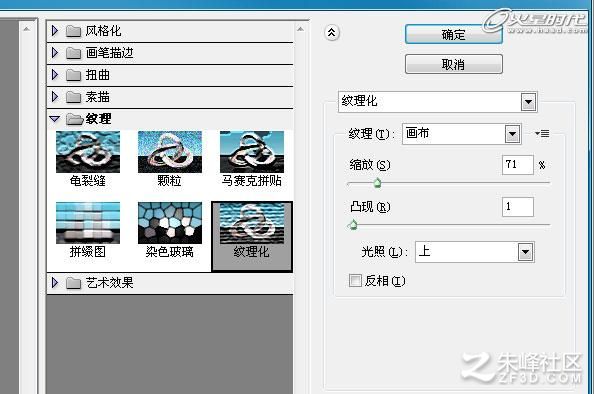This screenshot has height=394, width=594.
Task: Click the 取消 button
Action: coord(454,64)
